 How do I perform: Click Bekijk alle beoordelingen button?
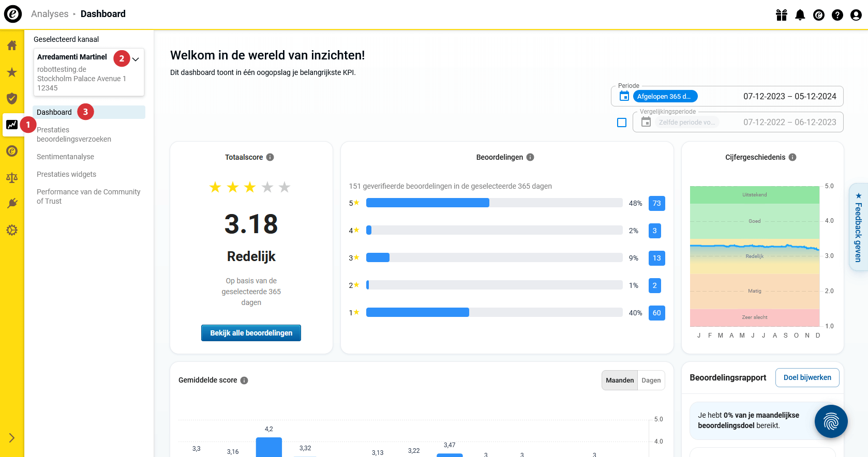251,333
